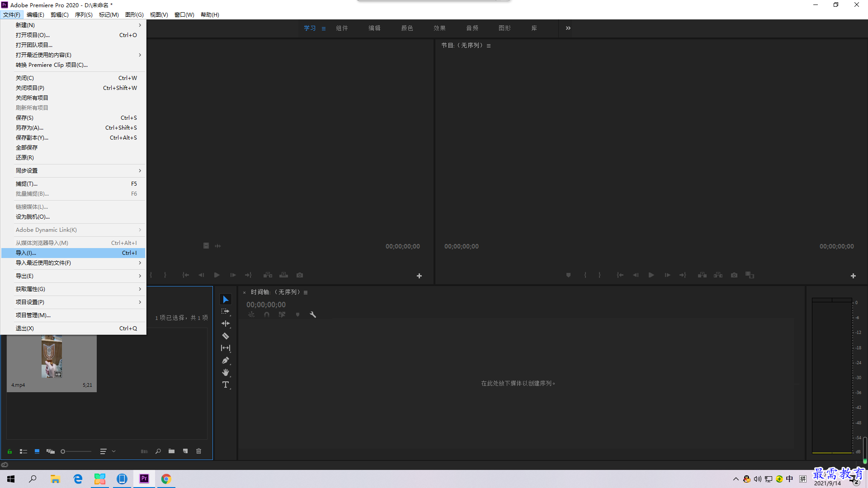This screenshot has height=488, width=868.
Task: Expand 同步设置 submenu
Action: point(73,171)
